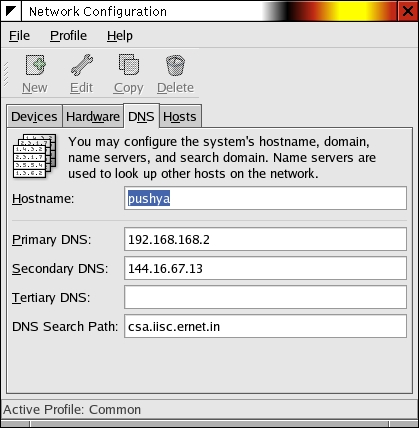Click the Hostname field containing pushya
The image size is (419, 428).
(265, 198)
